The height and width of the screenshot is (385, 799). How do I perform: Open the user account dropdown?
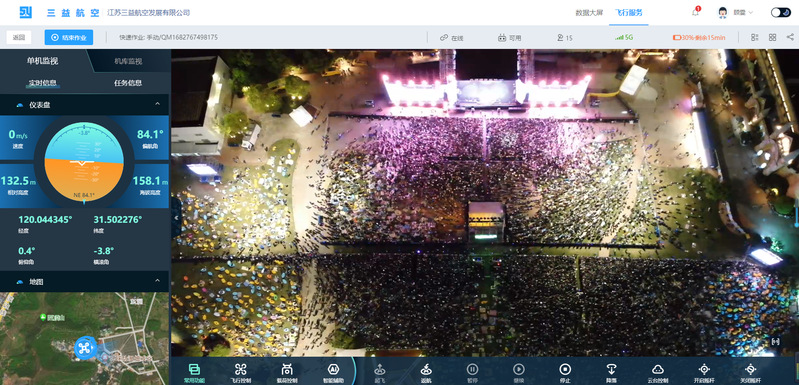pos(735,12)
